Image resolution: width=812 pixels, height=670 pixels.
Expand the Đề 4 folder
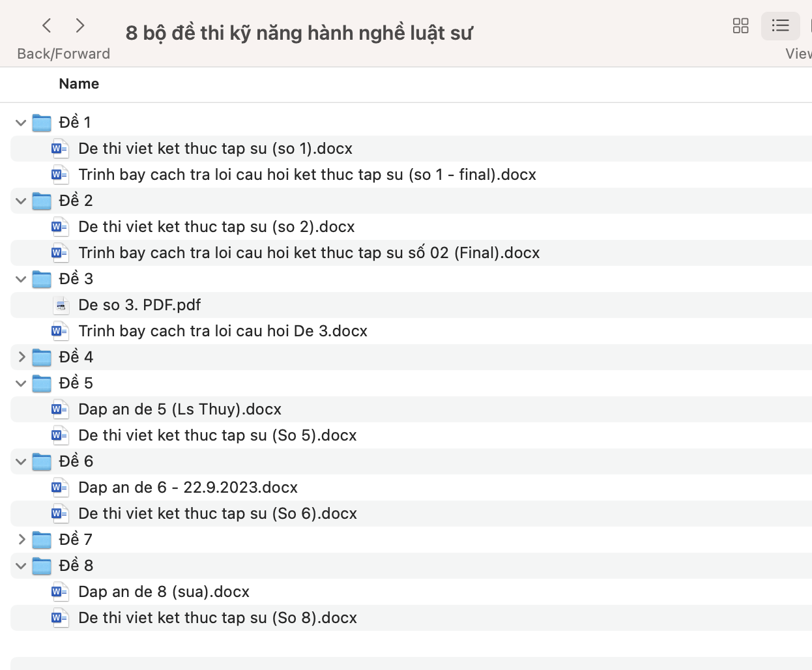point(21,357)
